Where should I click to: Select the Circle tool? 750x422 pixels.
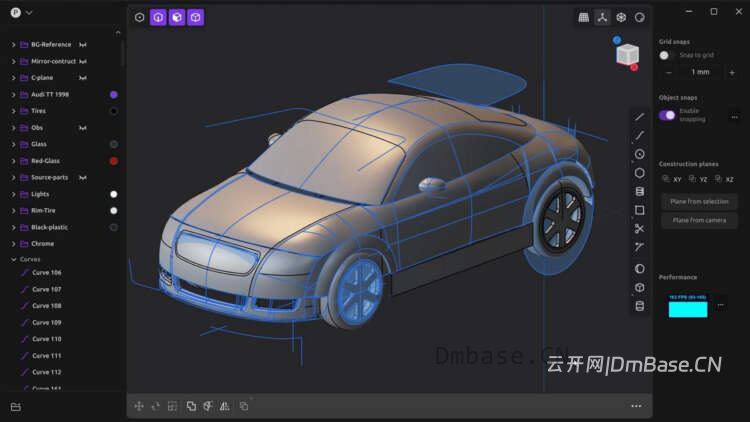pos(640,154)
